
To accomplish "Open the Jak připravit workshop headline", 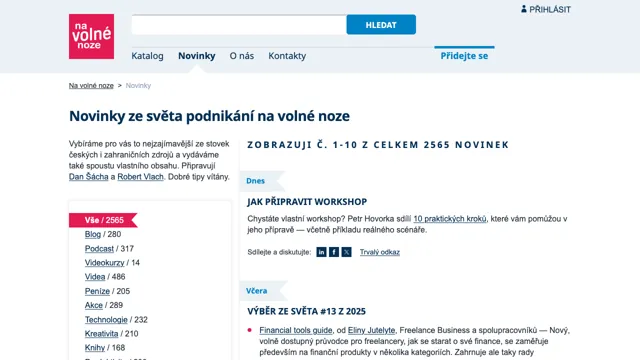I will point(307,202).
